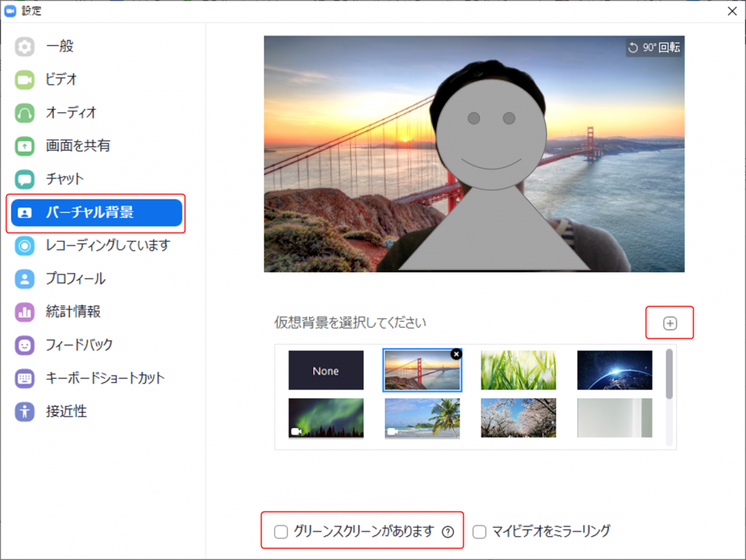Click the Share Screen (画面を共有) icon
The image size is (746, 560).
[x=25, y=146]
